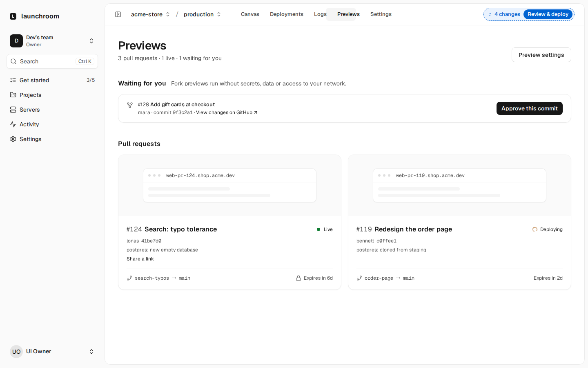588x368 pixels.
Task: Switch to the Canvas tab
Action: (250, 14)
